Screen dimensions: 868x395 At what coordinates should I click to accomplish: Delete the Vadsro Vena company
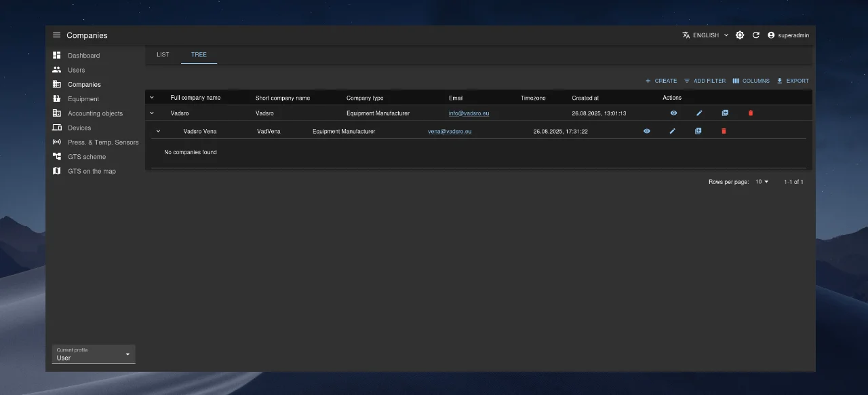click(x=724, y=131)
